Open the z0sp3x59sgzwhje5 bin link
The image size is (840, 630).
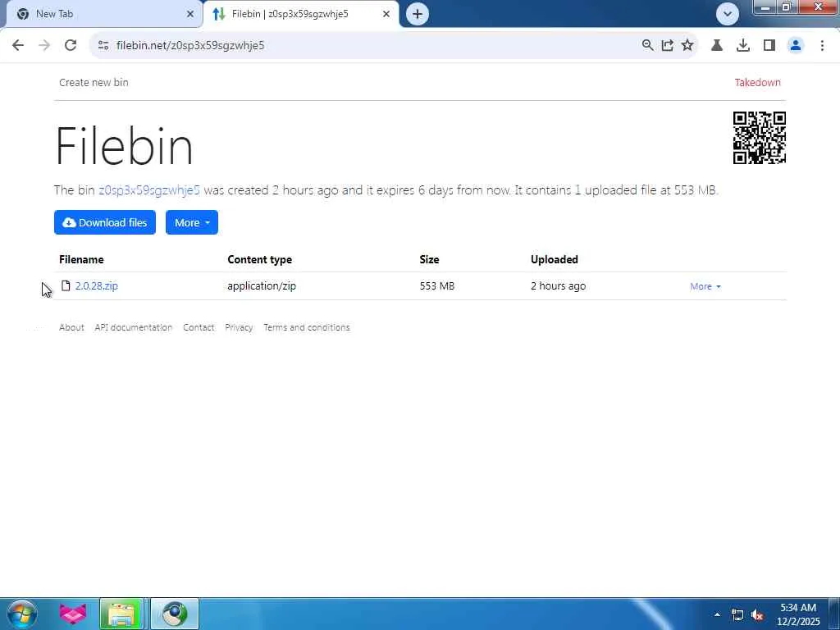[x=149, y=190]
